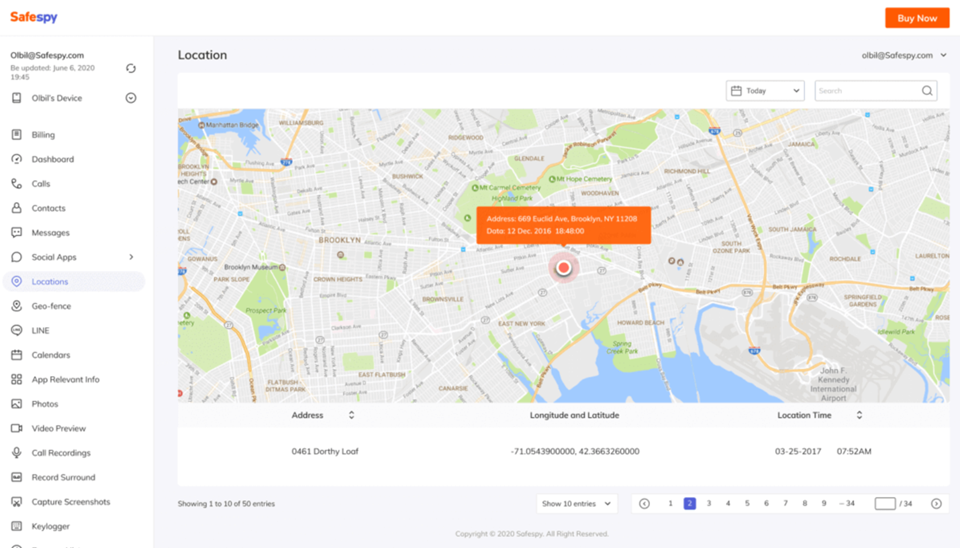Select Photos in sidebar menu
The width and height of the screenshot is (960, 548).
pos(45,404)
